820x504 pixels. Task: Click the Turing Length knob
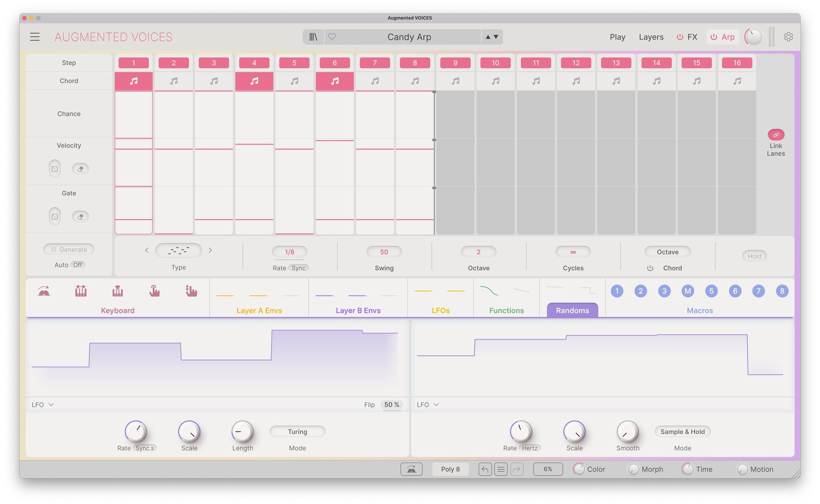point(242,431)
